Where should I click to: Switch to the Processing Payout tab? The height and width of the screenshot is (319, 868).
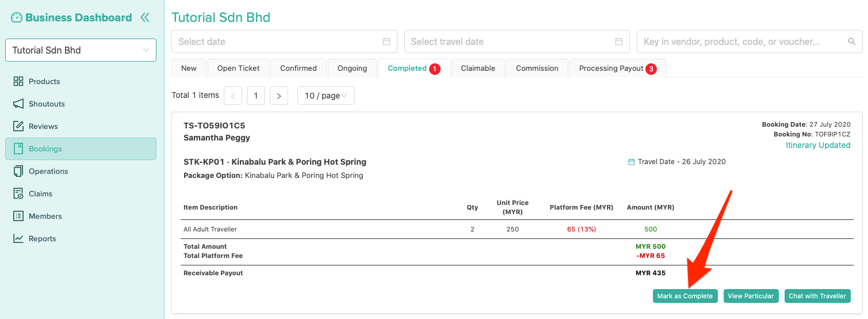click(x=617, y=68)
